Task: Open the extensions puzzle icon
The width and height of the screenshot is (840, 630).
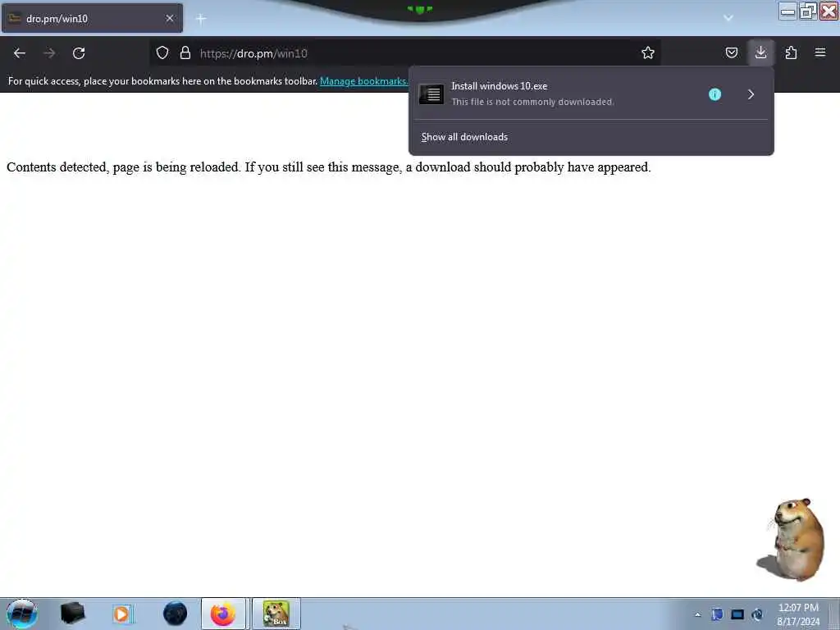Action: pyautogui.click(x=791, y=52)
